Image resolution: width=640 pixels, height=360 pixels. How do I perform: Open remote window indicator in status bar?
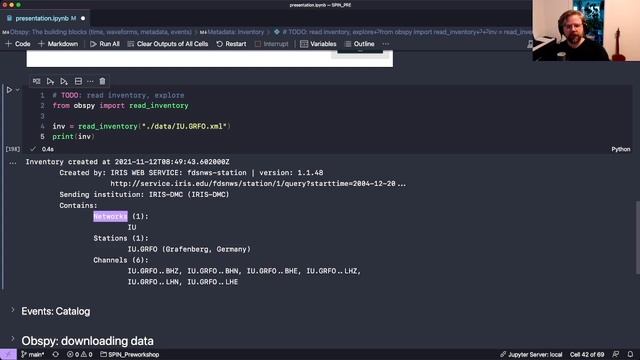coord(8,354)
